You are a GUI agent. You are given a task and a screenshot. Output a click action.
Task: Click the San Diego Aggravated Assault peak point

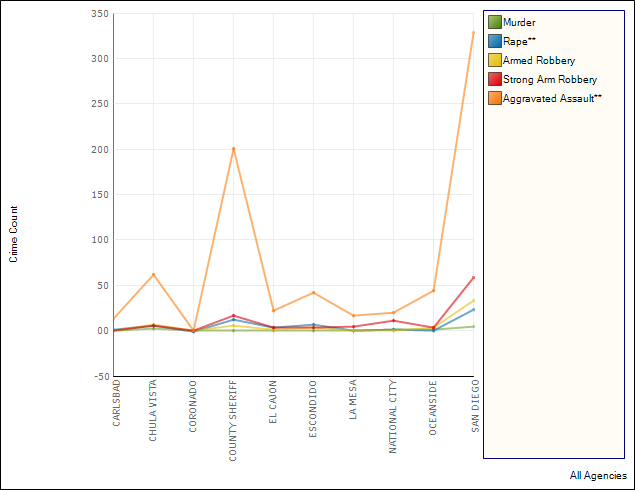tap(473, 33)
